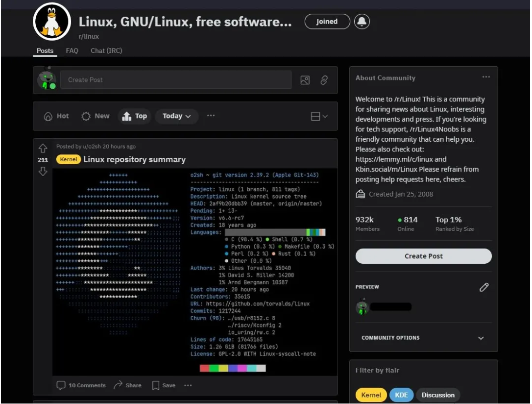Open the post view layout dropdown
532x404 pixels.
(x=318, y=116)
